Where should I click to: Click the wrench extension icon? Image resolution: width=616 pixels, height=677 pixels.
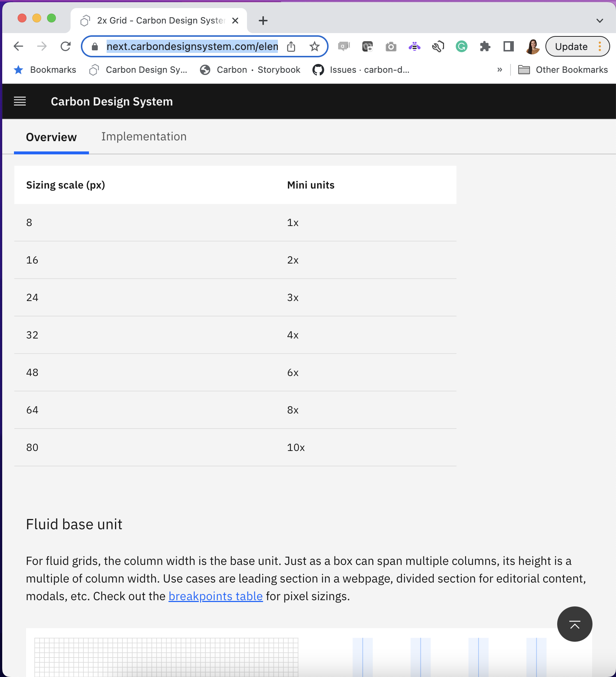438,46
